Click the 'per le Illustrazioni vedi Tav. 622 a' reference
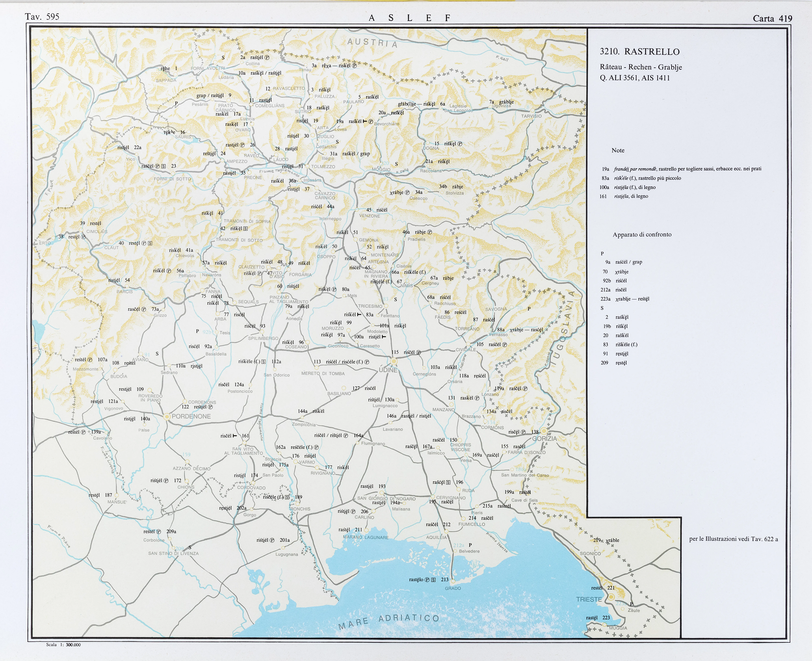Viewport: 812px width, 661px height. [x=734, y=539]
